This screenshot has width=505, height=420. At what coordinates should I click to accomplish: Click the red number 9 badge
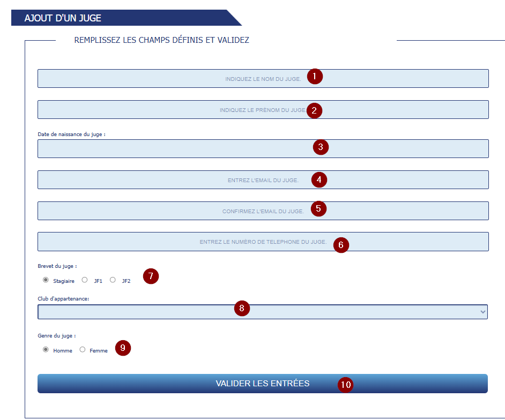tap(123, 348)
